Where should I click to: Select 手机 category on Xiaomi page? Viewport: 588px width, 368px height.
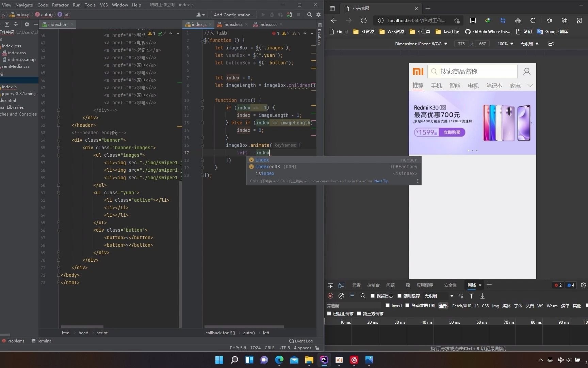436,86
